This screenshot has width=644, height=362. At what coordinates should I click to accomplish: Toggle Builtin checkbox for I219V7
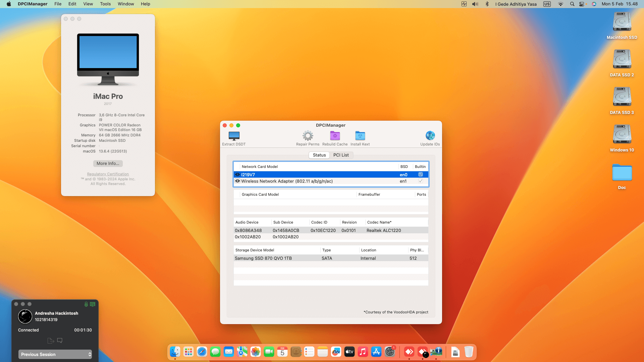420,174
